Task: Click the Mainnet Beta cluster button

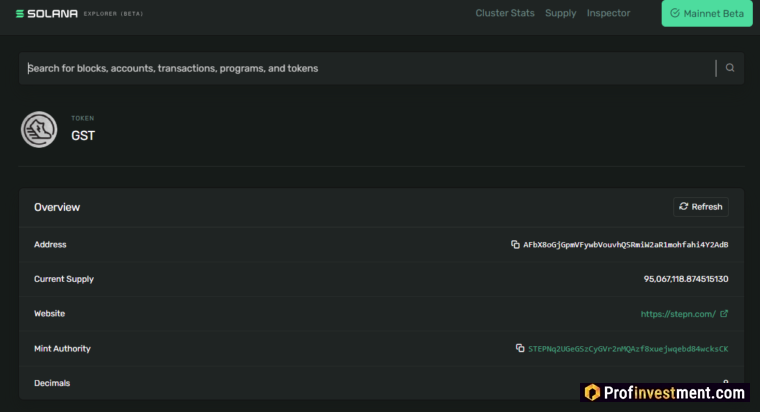Action: (x=707, y=13)
